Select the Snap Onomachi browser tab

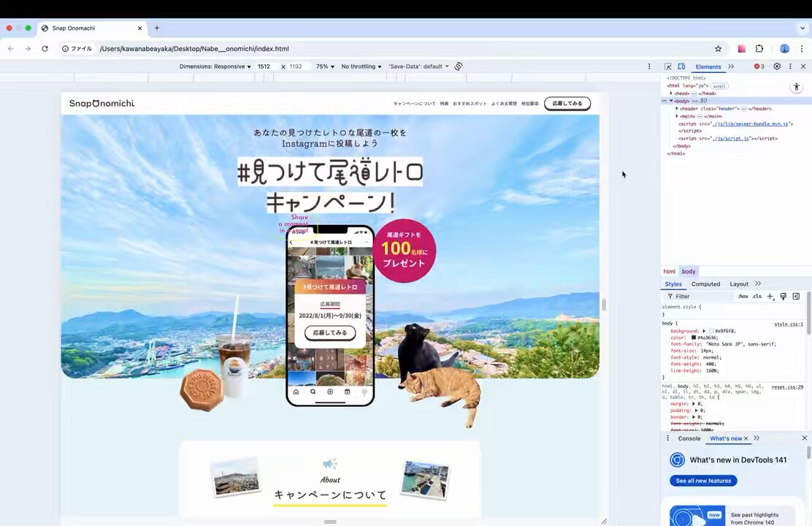92,28
